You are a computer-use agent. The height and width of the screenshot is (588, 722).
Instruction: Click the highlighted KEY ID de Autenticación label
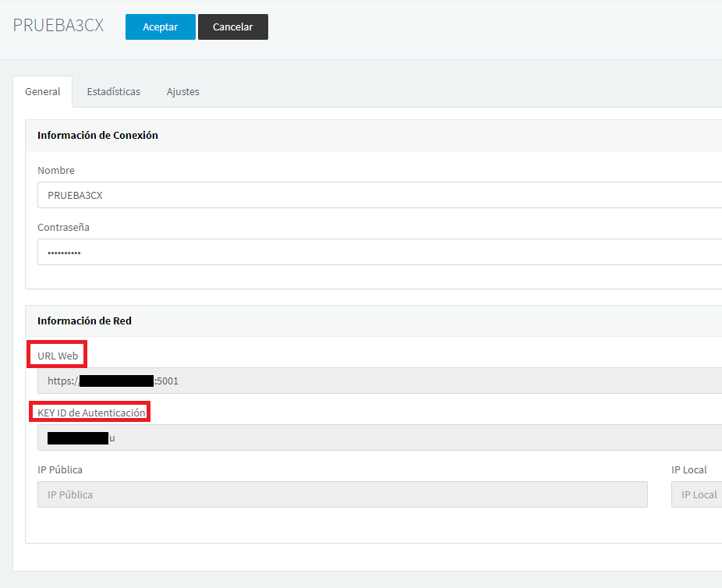click(92, 413)
